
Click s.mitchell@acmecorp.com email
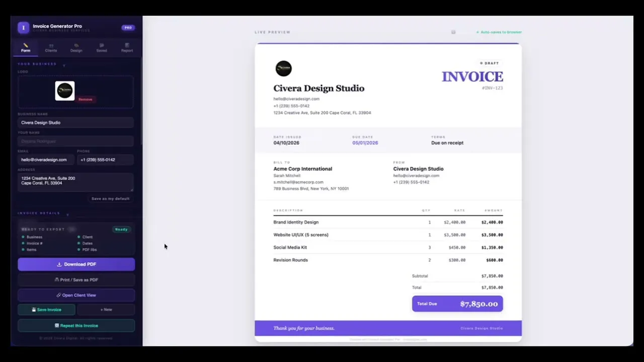tap(298, 182)
